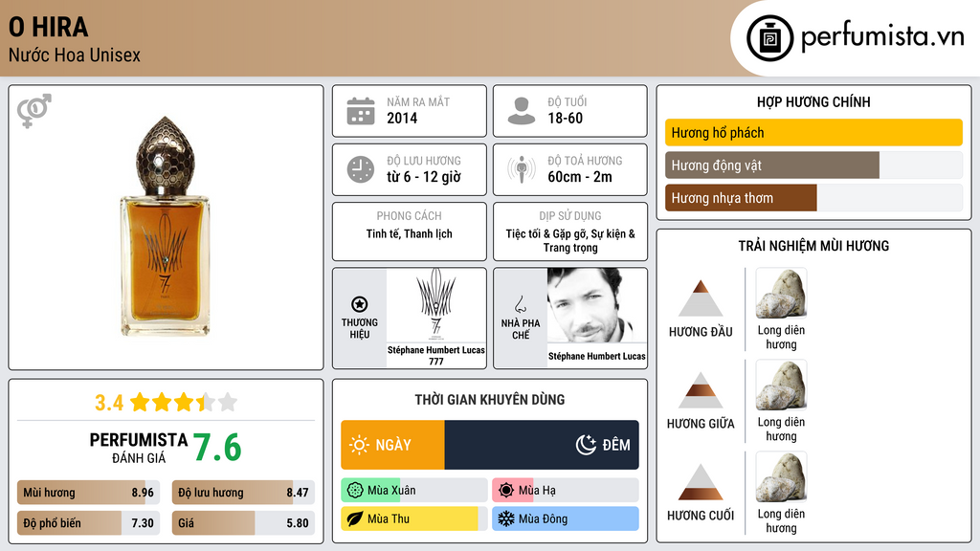Click the snowflake icon for Mùa Đông
The width and height of the screenshot is (980, 551).
(x=506, y=518)
